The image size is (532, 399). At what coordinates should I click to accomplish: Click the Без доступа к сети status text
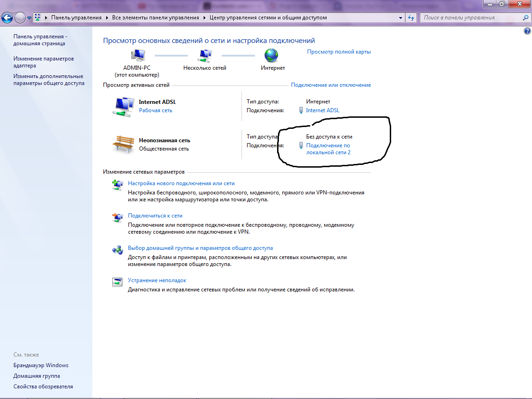(x=329, y=137)
